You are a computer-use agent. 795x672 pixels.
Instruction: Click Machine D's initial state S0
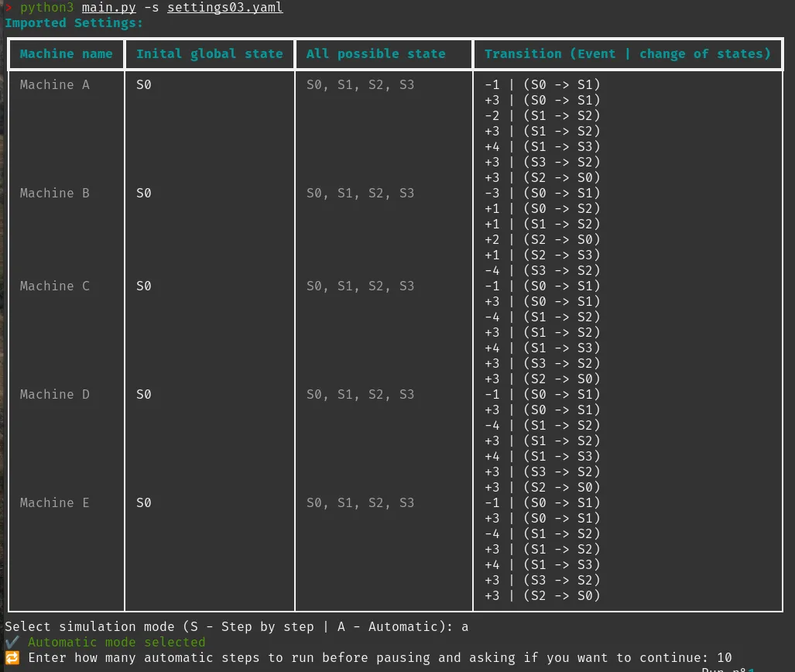click(x=143, y=394)
